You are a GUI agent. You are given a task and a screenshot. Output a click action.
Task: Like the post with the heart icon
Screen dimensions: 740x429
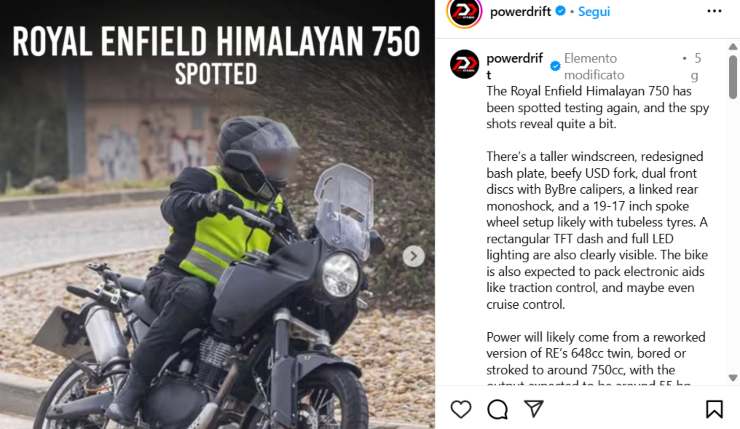pos(461,409)
